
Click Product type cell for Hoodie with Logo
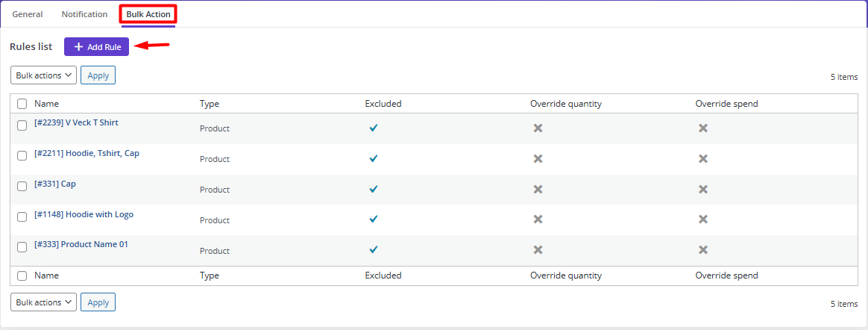tap(215, 220)
